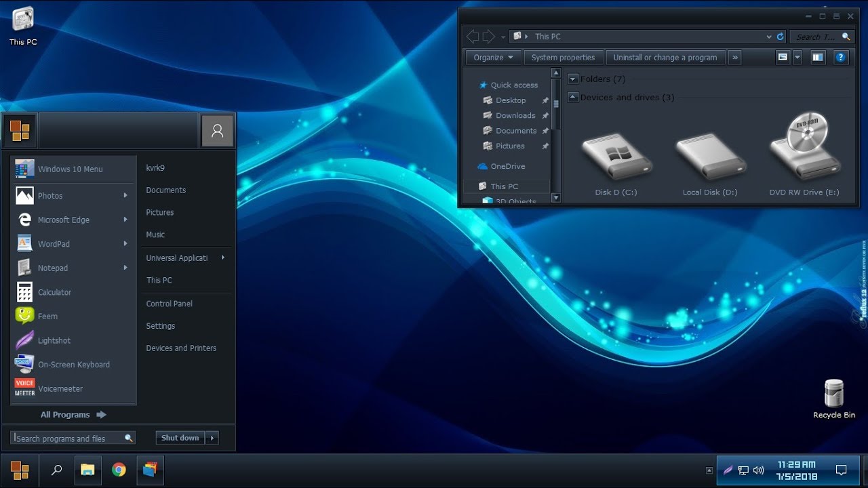Open recent locations dropdown beside nav arrows
Image resolution: width=868 pixels, height=488 pixels.
pyautogui.click(x=502, y=37)
